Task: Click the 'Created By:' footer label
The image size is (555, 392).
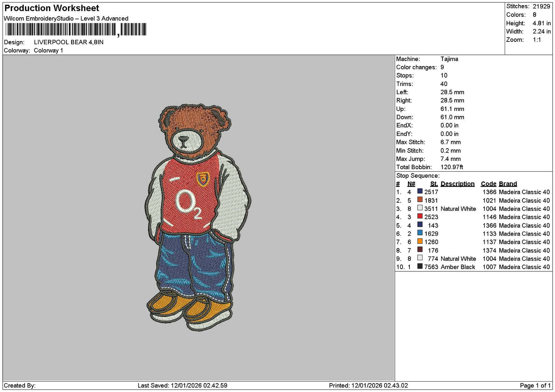Action: [x=20, y=385]
